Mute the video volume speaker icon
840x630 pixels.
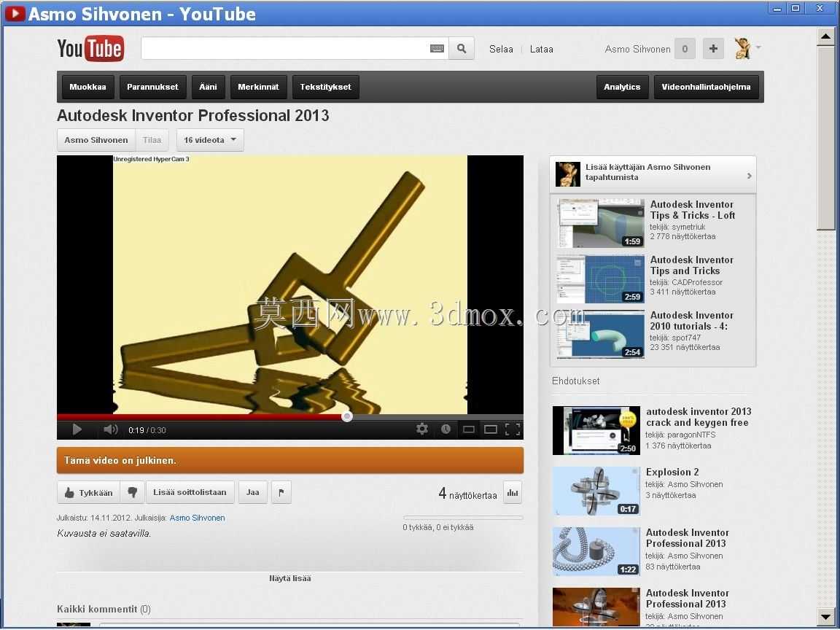click(x=110, y=429)
